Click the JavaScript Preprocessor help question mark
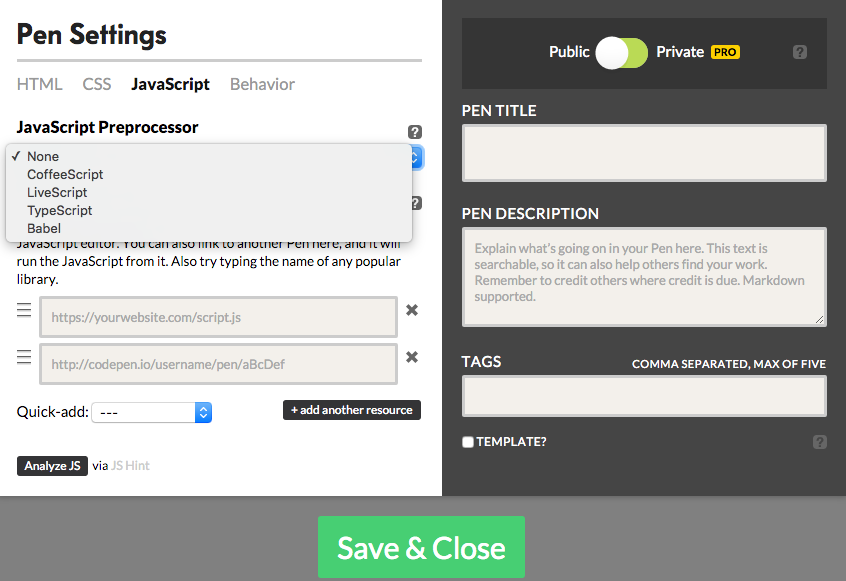 [x=415, y=132]
